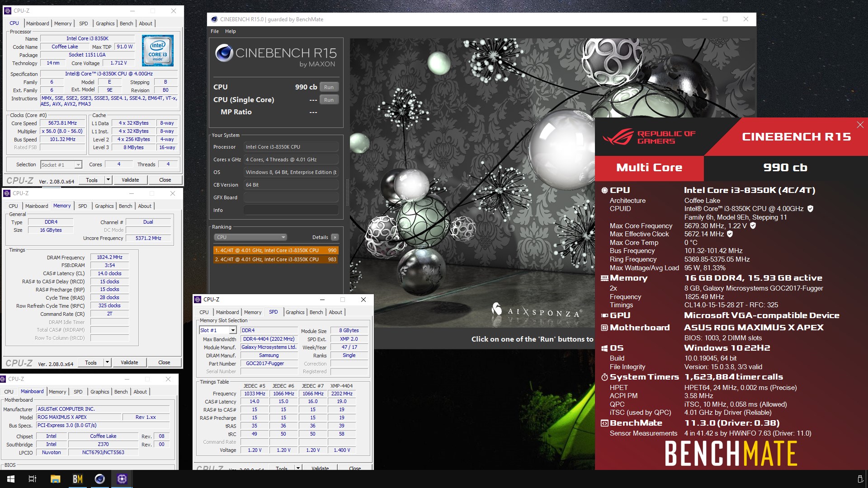This screenshot has height=488, width=868.
Task: Click GFX Board field in Cinebench
Action: click(x=291, y=197)
